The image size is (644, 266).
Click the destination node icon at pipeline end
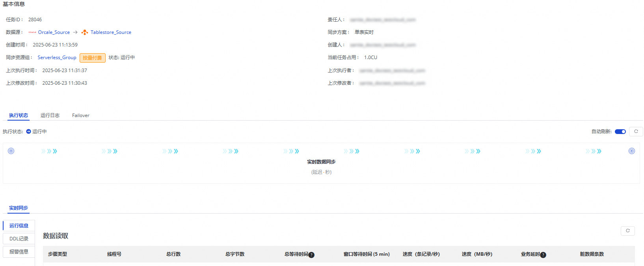click(632, 151)
